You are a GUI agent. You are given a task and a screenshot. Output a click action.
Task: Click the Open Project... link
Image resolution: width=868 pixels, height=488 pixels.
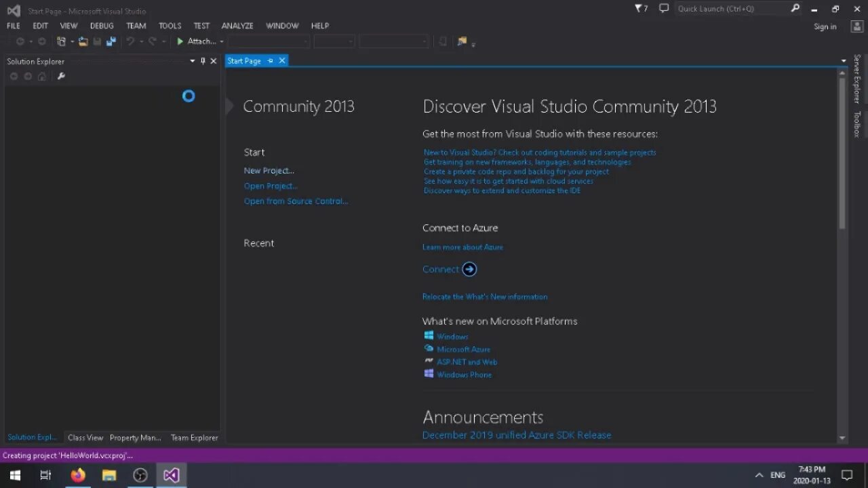(x=271, y=186)
